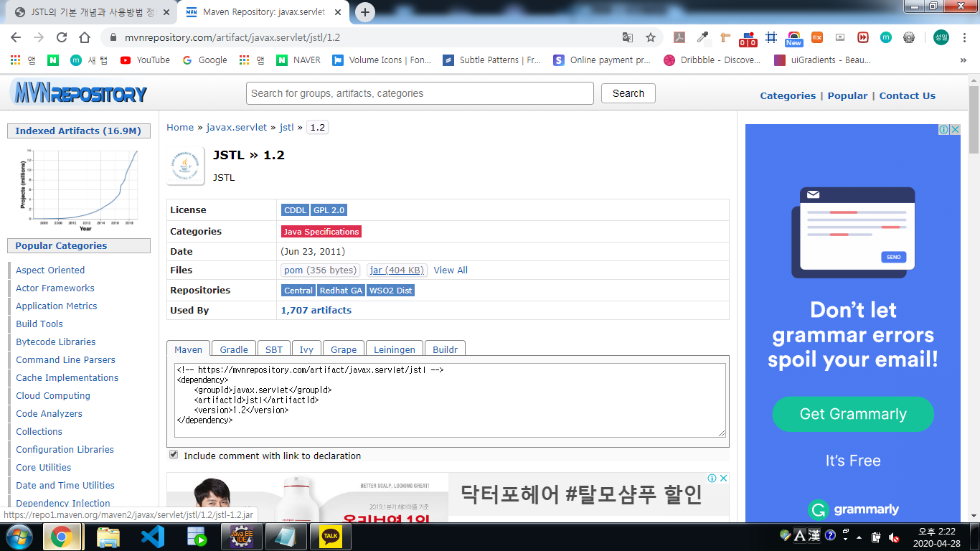
Task: Open the red fast-forward extension
Action: 863,37
